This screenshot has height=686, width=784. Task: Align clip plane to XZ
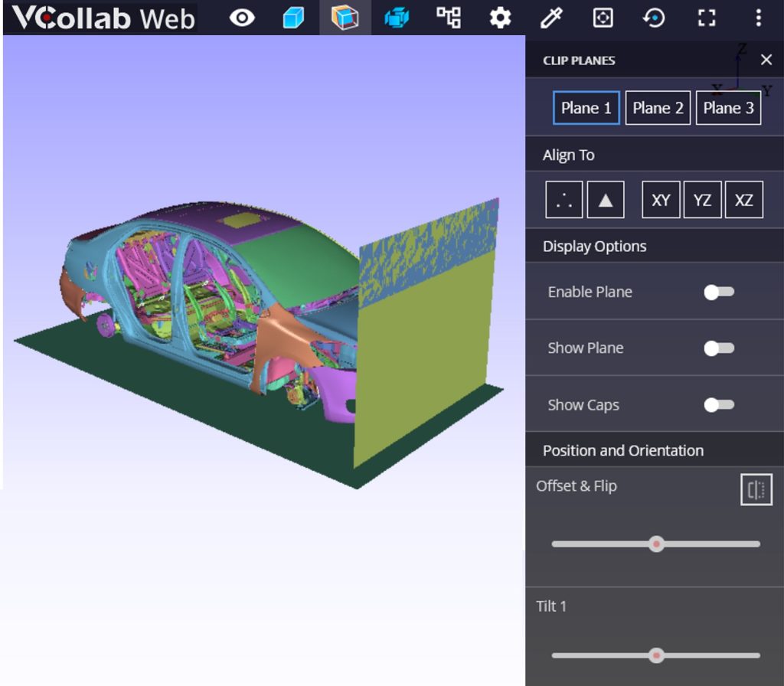tap(744, 200)
